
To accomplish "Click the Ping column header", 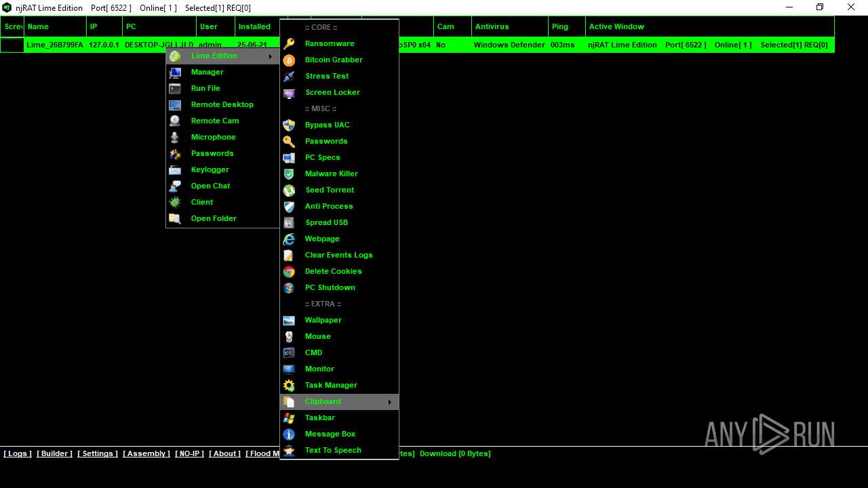I will tap(567, 26).
